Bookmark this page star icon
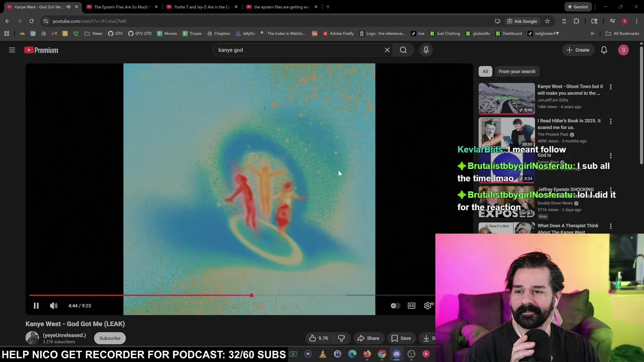The width and height of the screenshot is (644, 362). pyautogui.click(x=547, y=21)
